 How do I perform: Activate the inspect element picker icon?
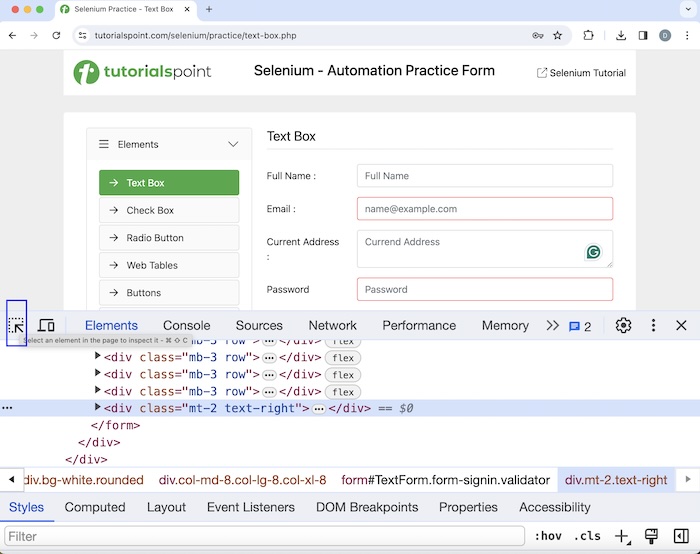point(16,325)
